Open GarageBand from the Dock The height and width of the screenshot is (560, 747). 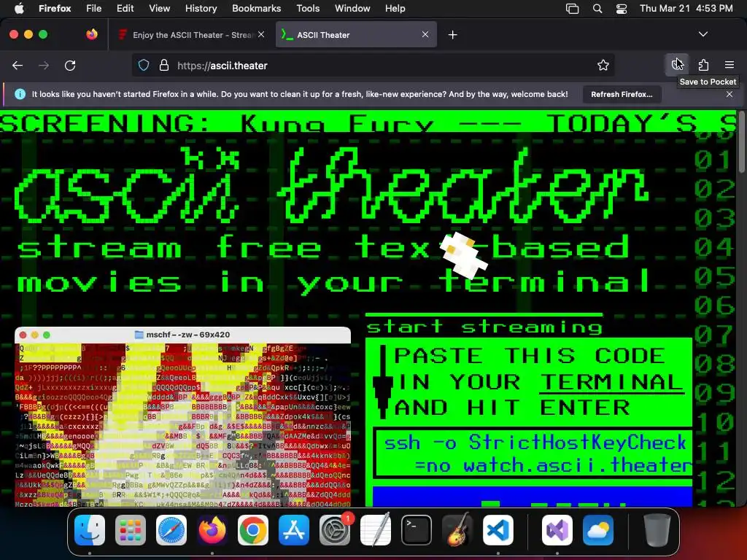click(457, 530)
